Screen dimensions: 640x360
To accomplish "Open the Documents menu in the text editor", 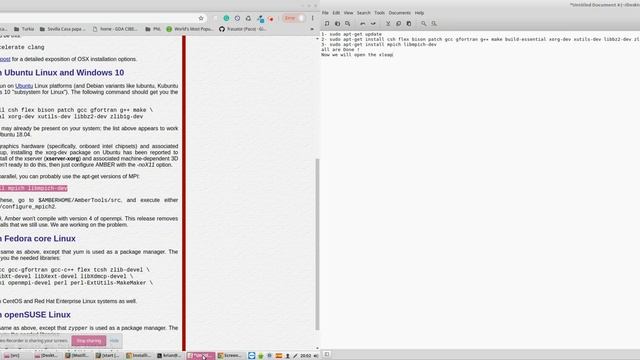I will coord(399,13).
